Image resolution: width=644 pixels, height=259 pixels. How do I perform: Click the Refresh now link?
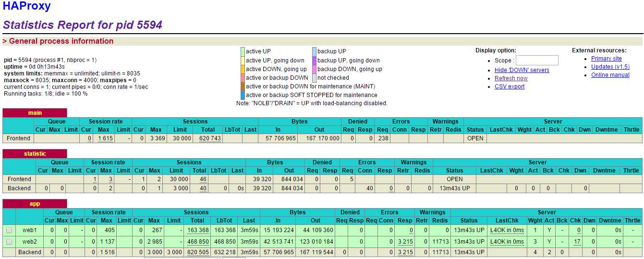[x=511, y=78]
